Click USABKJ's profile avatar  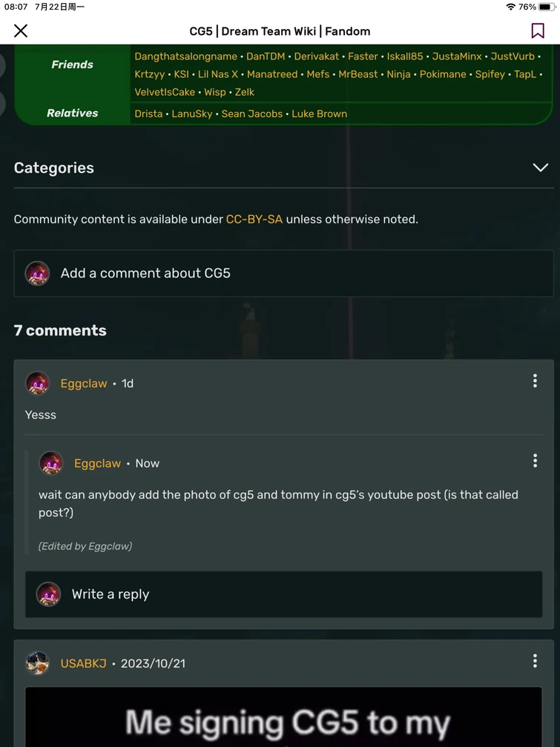(37, 663)
